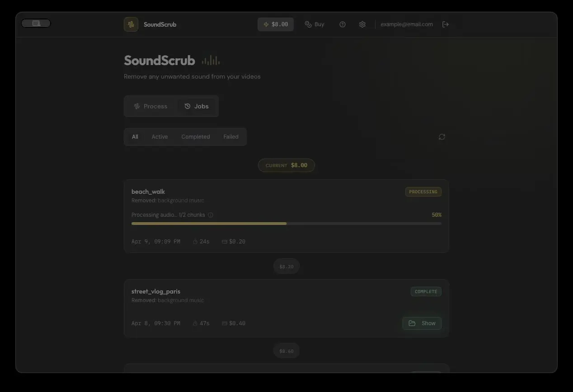Select the Completed jobs filter

(x=196, y=137)
